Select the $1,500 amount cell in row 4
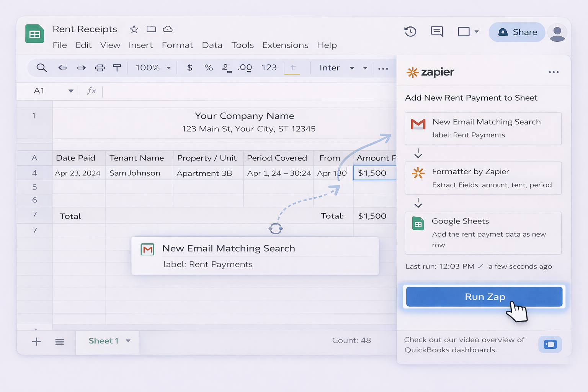The image size is (588, 392). (x=375, y=173)
